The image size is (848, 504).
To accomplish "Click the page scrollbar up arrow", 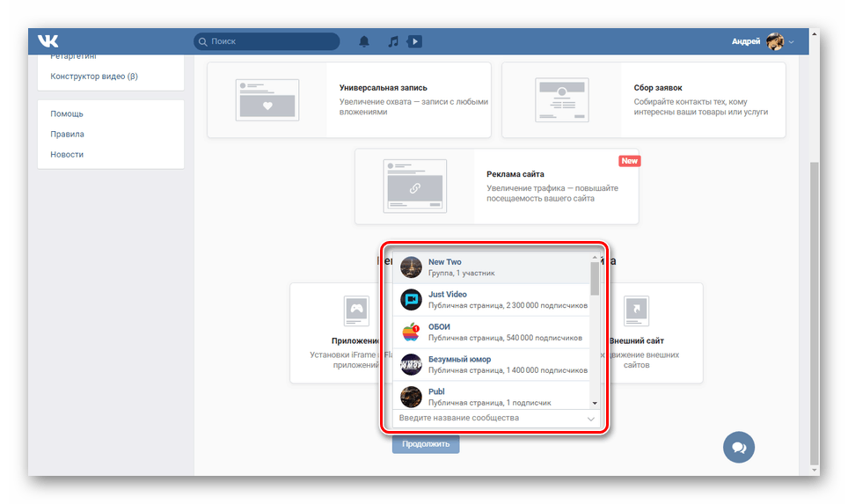I will [x=815, y=34].
